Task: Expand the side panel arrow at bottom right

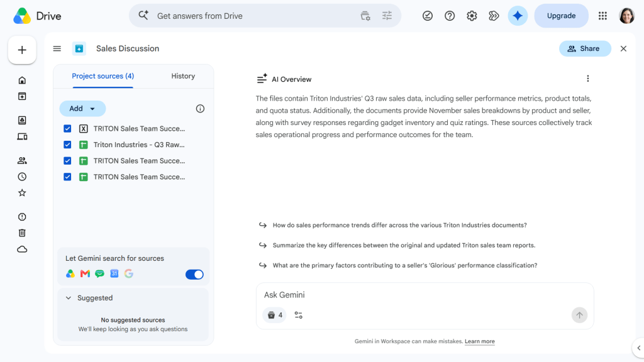Action: (638, 348)
